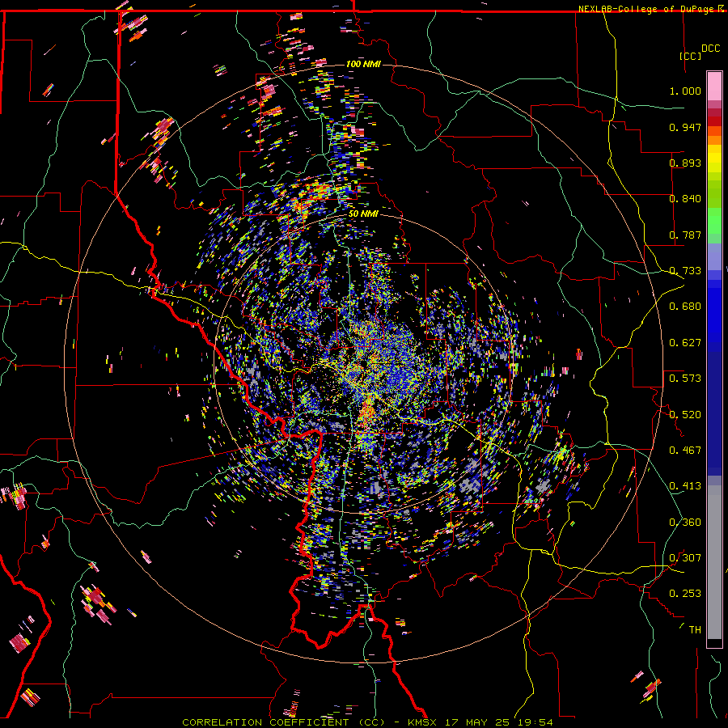Click the 0.307 scale value

pos(685,558)
